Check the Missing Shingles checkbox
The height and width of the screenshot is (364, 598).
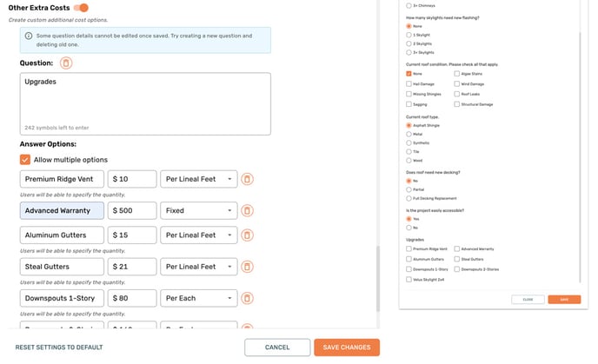409,94
